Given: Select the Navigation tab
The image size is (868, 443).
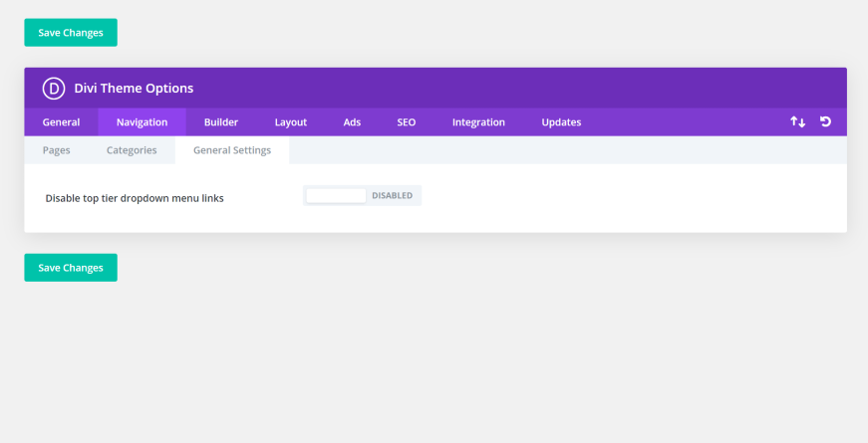Looking at the screenshot, I should coord(142,122).
